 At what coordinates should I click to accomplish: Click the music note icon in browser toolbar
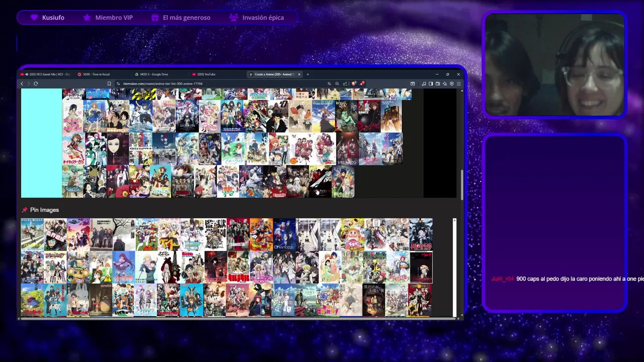coord(424,83)
